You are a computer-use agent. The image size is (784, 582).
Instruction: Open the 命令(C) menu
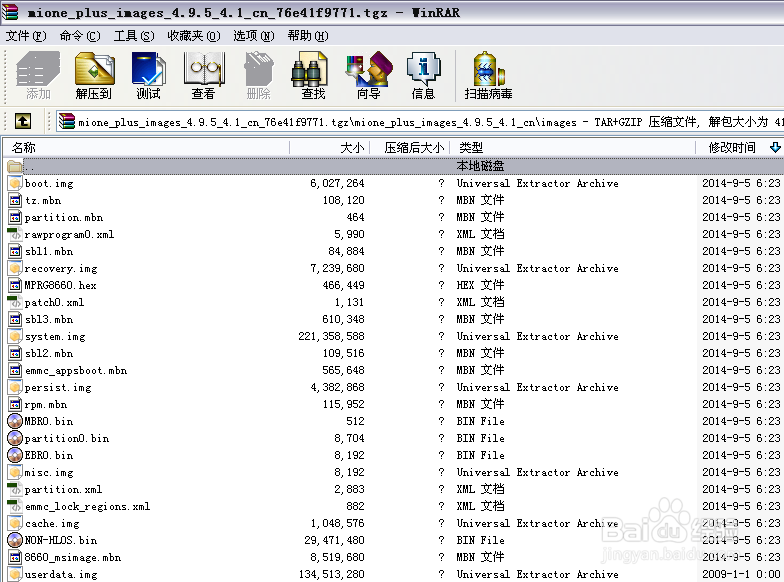pyautogui.click(x=80, y=36)
